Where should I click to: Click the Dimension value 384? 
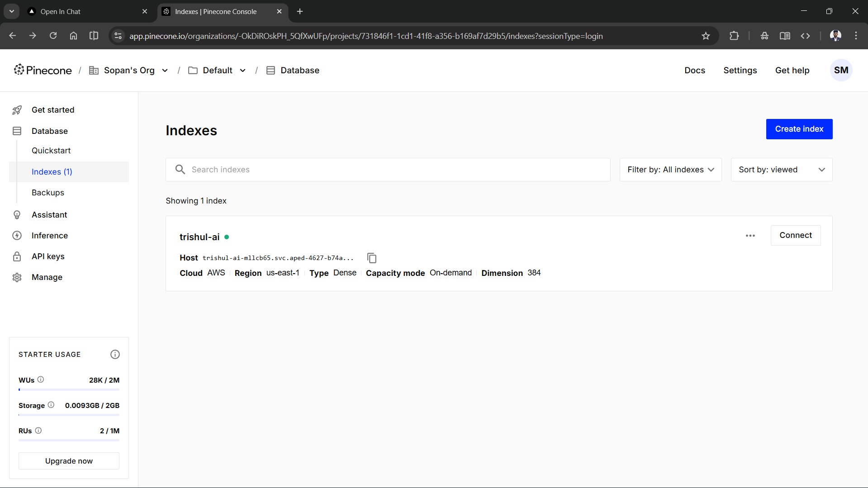pyautogui.click(x=534, y=273)
